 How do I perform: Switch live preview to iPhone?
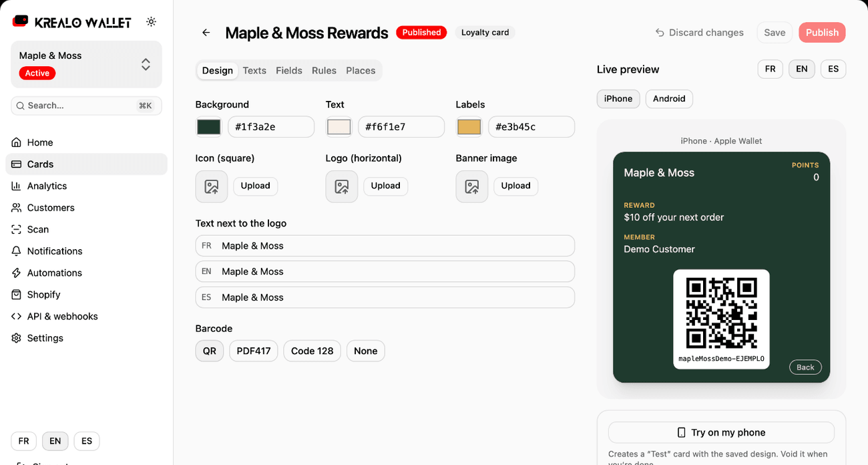pos(618,99)
